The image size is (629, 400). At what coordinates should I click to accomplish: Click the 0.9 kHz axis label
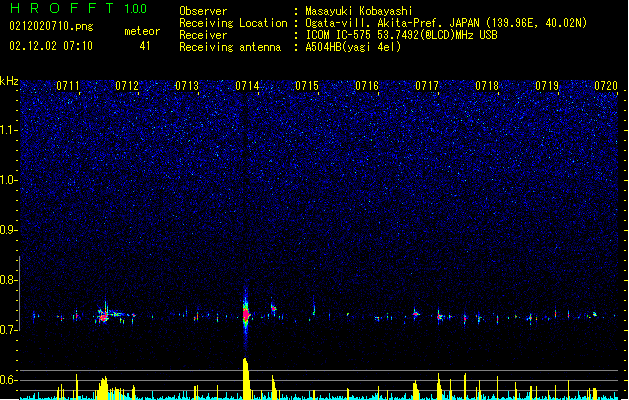pyautogui.click(x=8, y=230)
